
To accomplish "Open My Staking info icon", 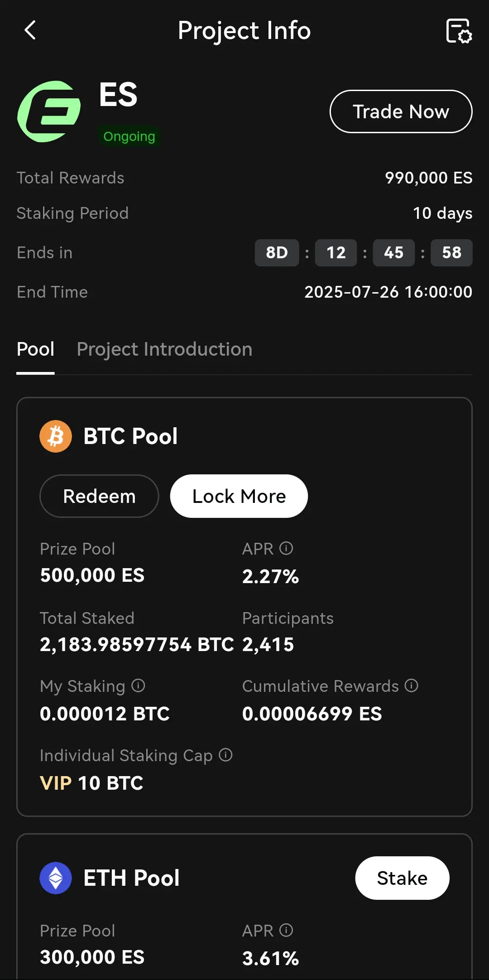I will pyautogui.click(x=138, y=686).
